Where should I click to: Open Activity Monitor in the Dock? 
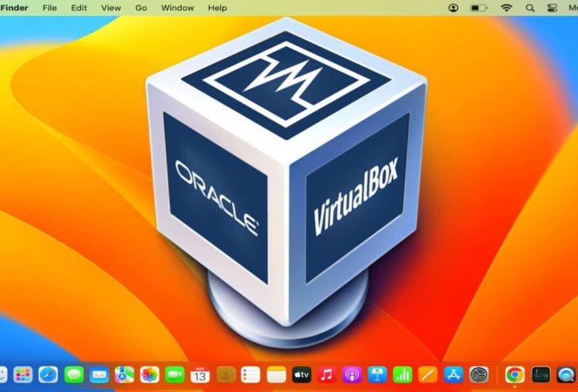pyautogui.click(x=540, y=375)
